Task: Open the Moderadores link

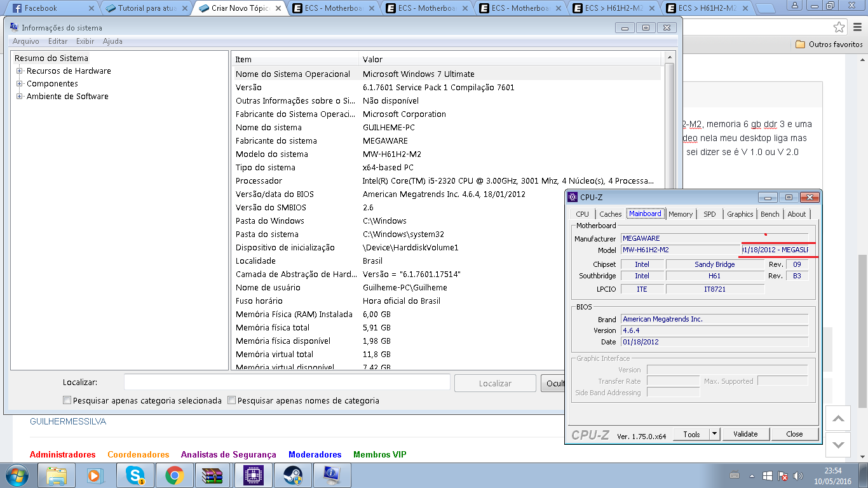Action: [x=315, y=454]
